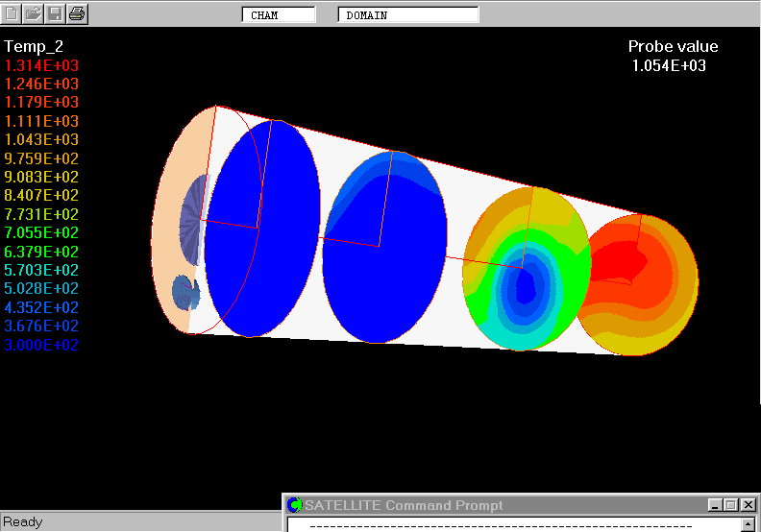
Task: Click the Save diskette toolbar icon
Action: pyautogui.click(x=56, y=13)
